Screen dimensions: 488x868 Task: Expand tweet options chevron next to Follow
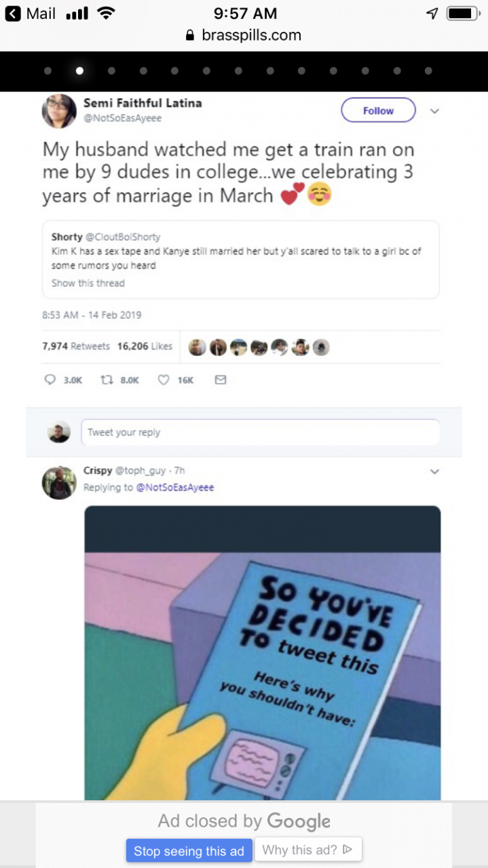coord(435,111)
